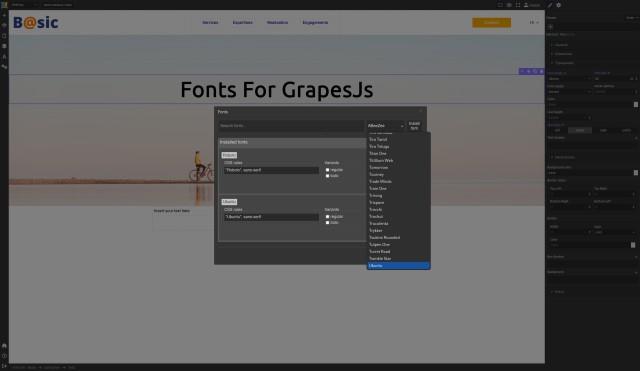Clone component using blue toolbar copy icon

click(x=535, y=71)
